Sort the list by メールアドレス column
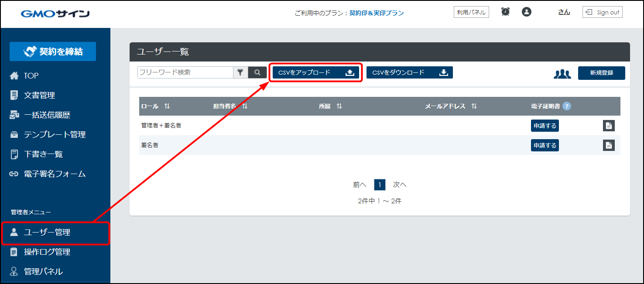The width and height of the screenshot is (644, 284). (474, 106)
